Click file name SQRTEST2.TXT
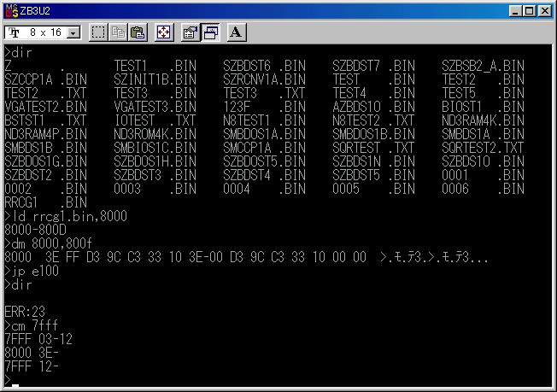The height and width of the screenshot is (392, 557). coord(484,148)
